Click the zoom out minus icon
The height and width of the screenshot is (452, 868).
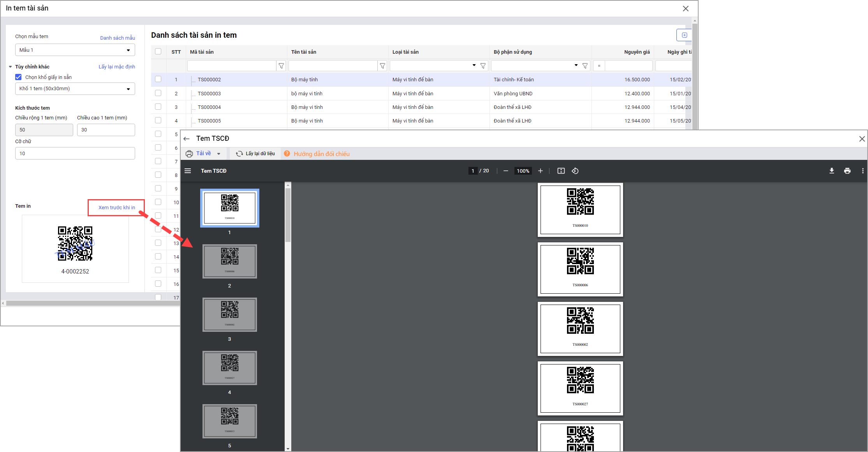coord(505,171)
